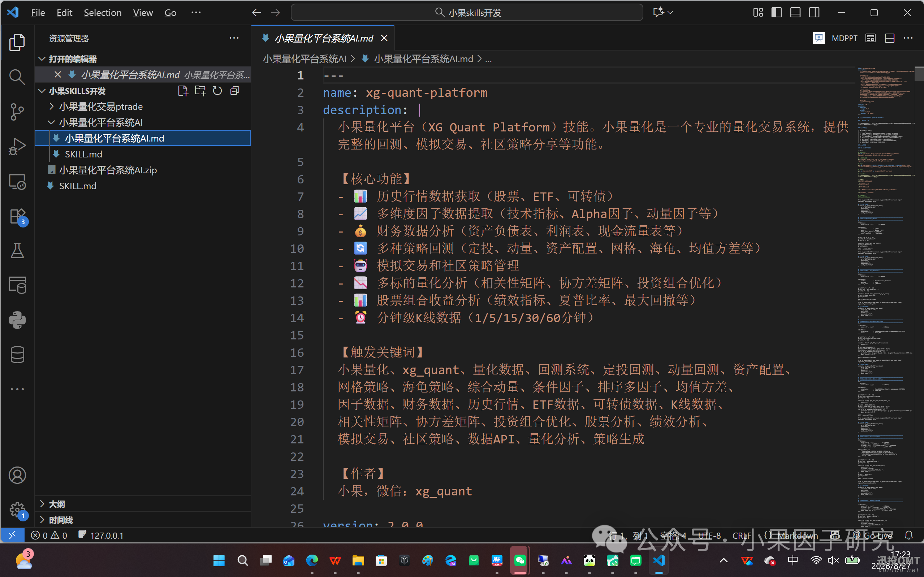Open the Edit menu
The width and height of the screenshot is (924, 577).
click(64, 13)
